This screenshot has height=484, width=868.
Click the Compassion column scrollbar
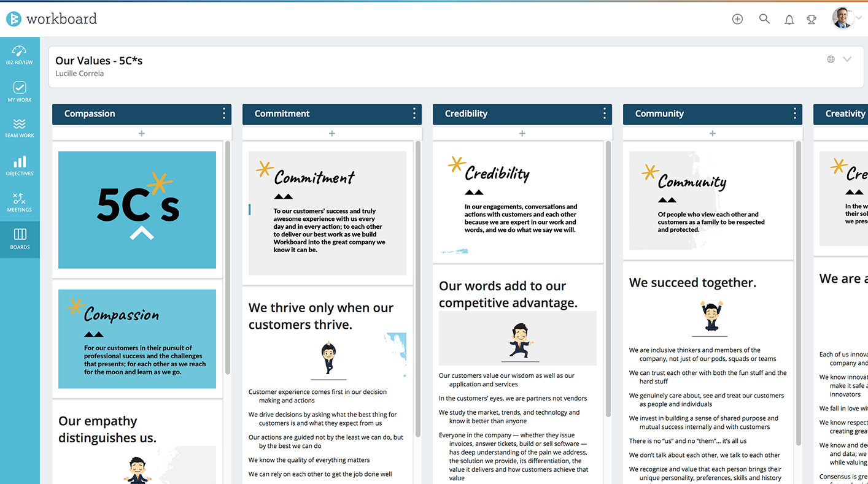[228, 258]
